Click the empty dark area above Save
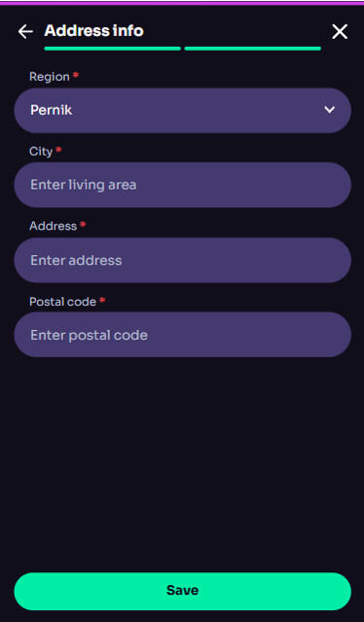This screenshot has height=622, width=364. (x=182, y=464)
